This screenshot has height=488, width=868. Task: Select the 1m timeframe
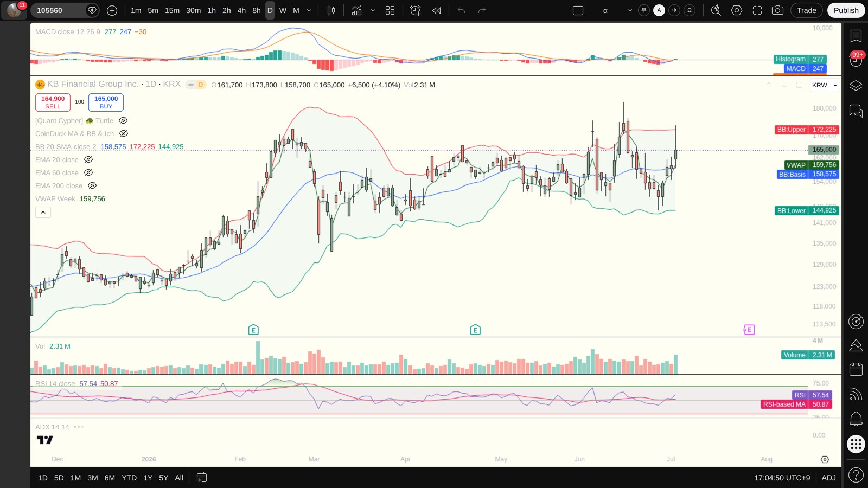tap(136, 10)
